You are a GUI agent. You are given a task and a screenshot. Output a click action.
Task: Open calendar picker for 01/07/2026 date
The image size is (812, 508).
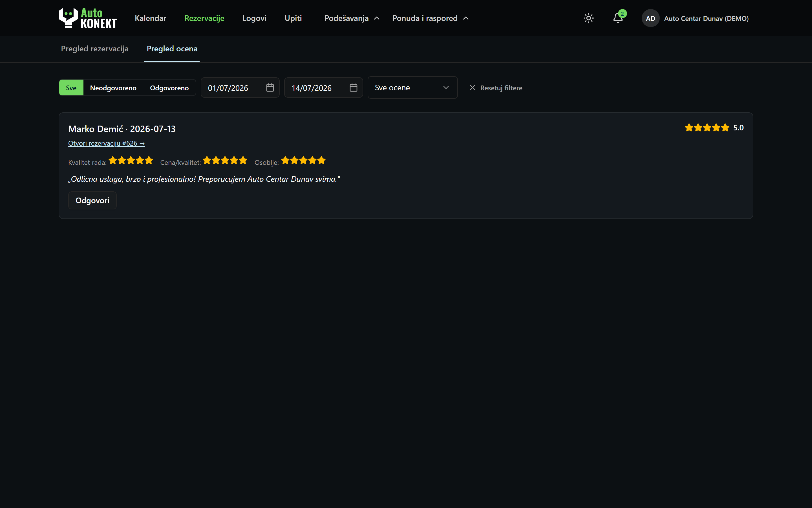270,88
